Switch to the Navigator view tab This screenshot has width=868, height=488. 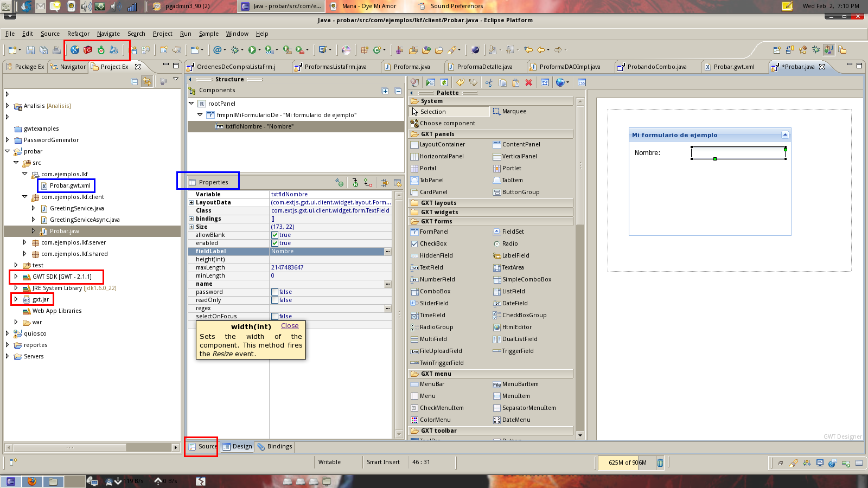click(x=68, y=67)
